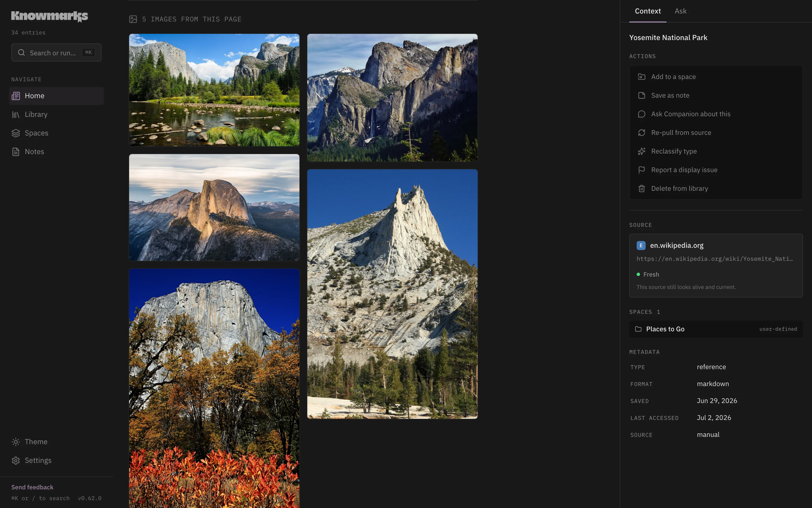Switch to the Context tab
The height and width of the screenshot is (508, 812).
tap(648, 11)
